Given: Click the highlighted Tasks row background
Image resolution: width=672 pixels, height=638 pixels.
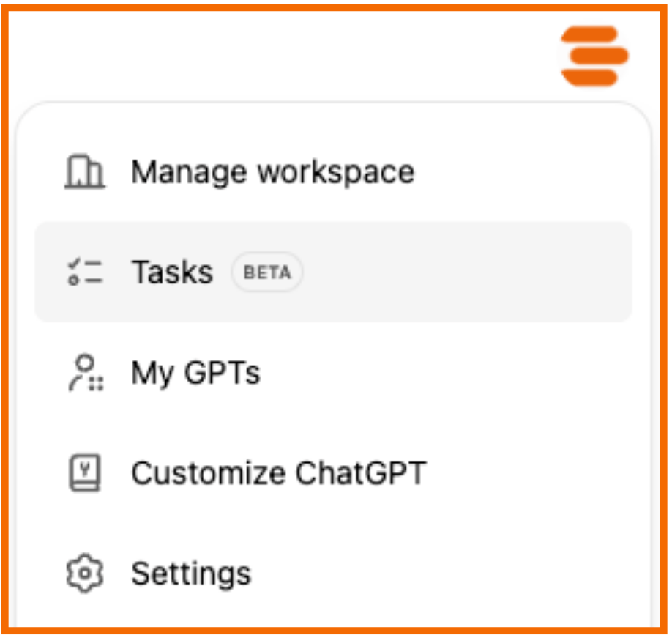Looking at the screenshot, I should 468,272.
